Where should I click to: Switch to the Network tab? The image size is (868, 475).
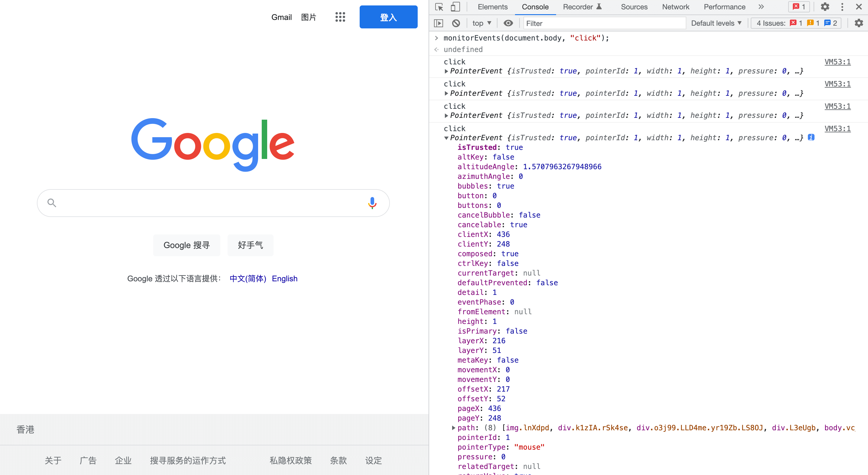click(675, 7)
